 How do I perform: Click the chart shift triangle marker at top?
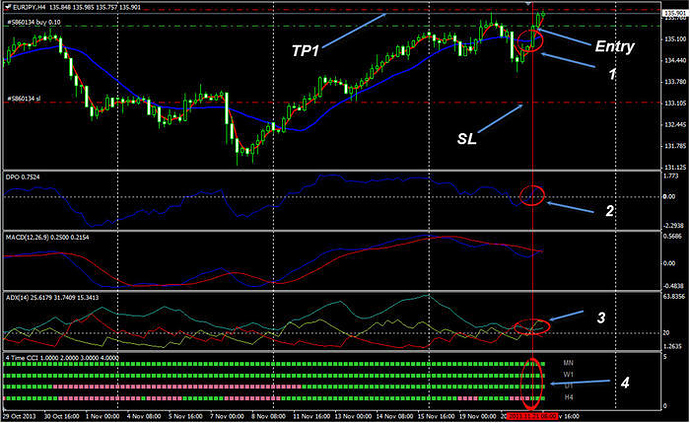click(528, 3)
